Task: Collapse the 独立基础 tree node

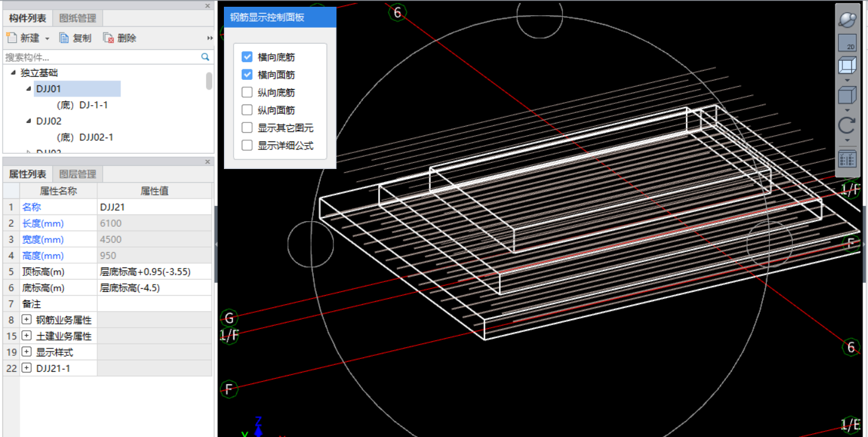Action: (x=14, y=73)
